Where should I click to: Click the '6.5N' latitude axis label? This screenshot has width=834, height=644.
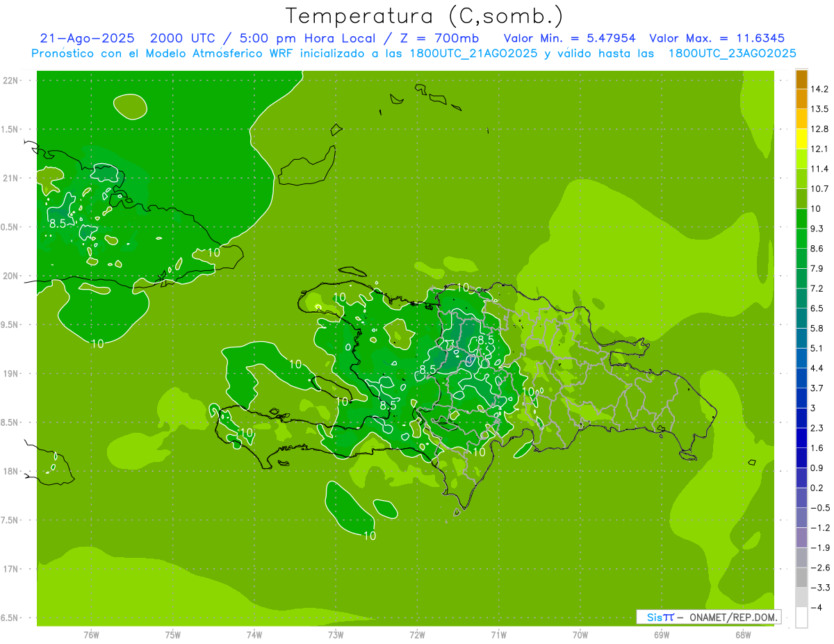[10, 618]
